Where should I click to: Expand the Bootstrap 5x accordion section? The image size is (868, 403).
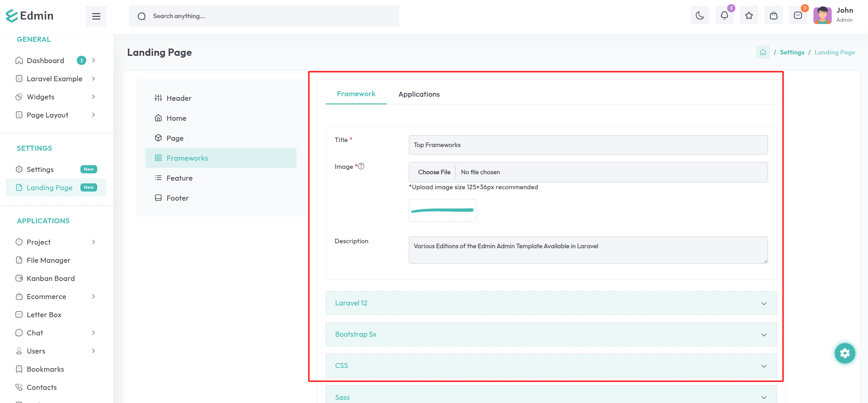[551, 334]
